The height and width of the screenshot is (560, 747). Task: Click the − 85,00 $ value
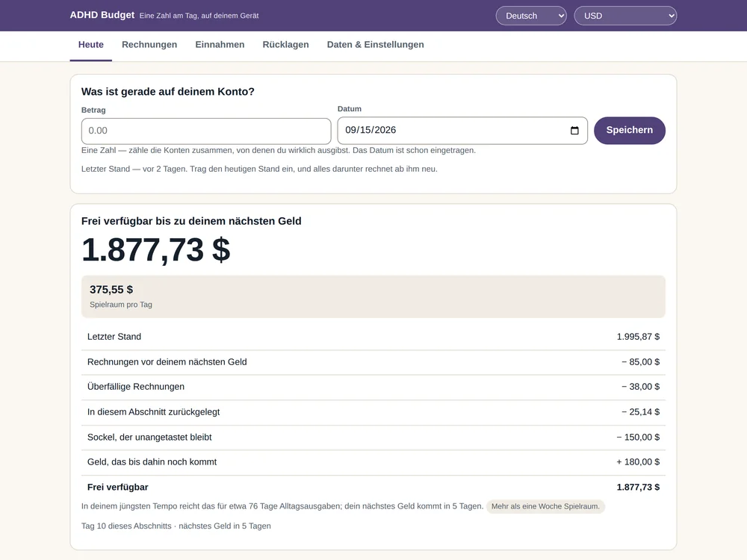coord(641,362)
